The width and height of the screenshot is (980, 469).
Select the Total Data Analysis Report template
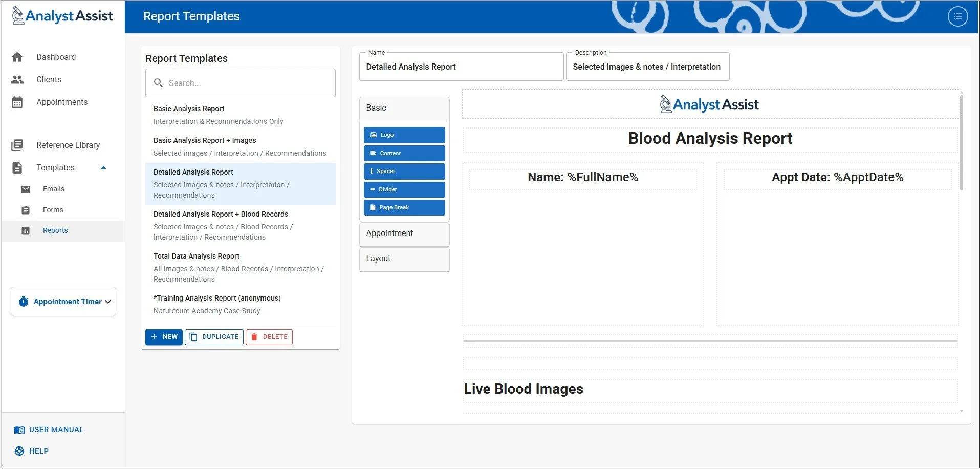(x=196, y=256)
